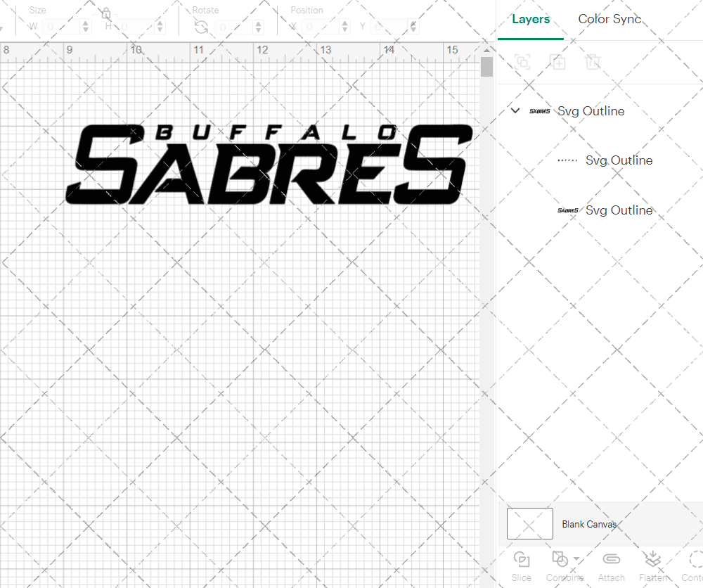
Task: Collapse the Svg Outline layer group
Action: pyautogui.click(x=515, y=110)
